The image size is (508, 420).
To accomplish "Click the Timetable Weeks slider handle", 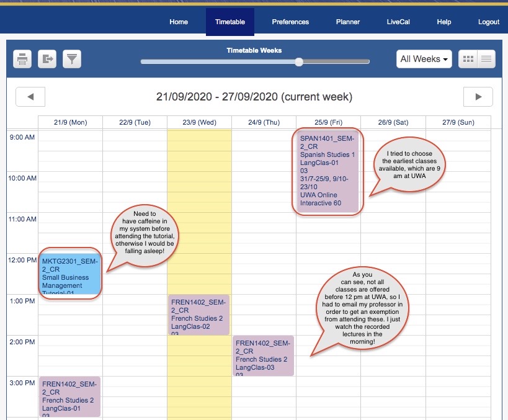I will (299, 61).
